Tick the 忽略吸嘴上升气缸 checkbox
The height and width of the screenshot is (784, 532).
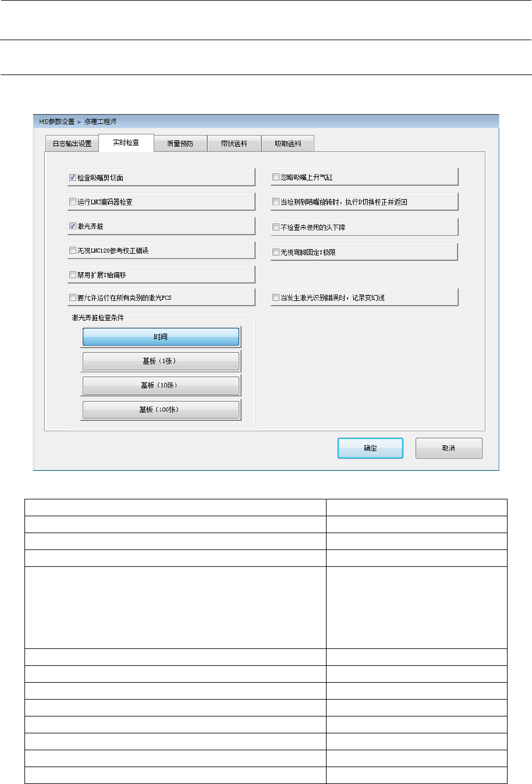tap(276, 178)
